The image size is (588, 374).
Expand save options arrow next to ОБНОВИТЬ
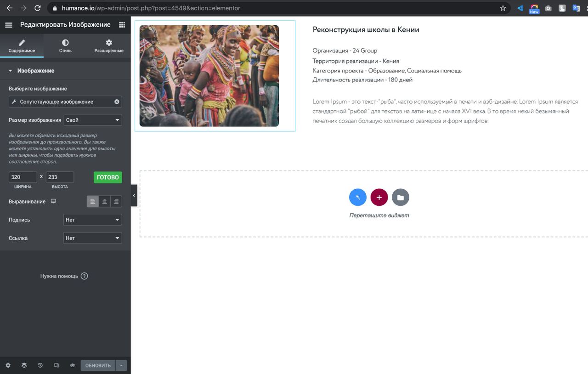(121, 365)
